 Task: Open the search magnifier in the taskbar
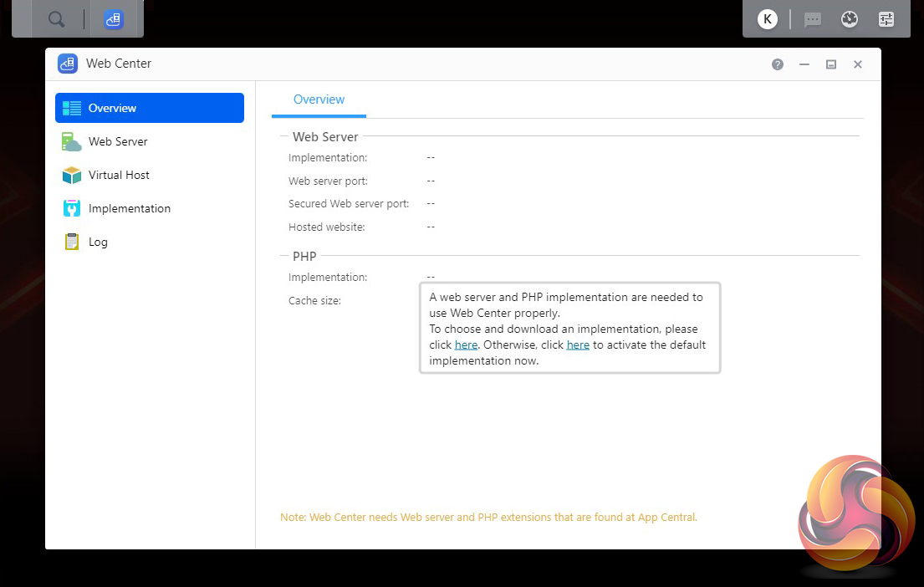coord(57,19)
